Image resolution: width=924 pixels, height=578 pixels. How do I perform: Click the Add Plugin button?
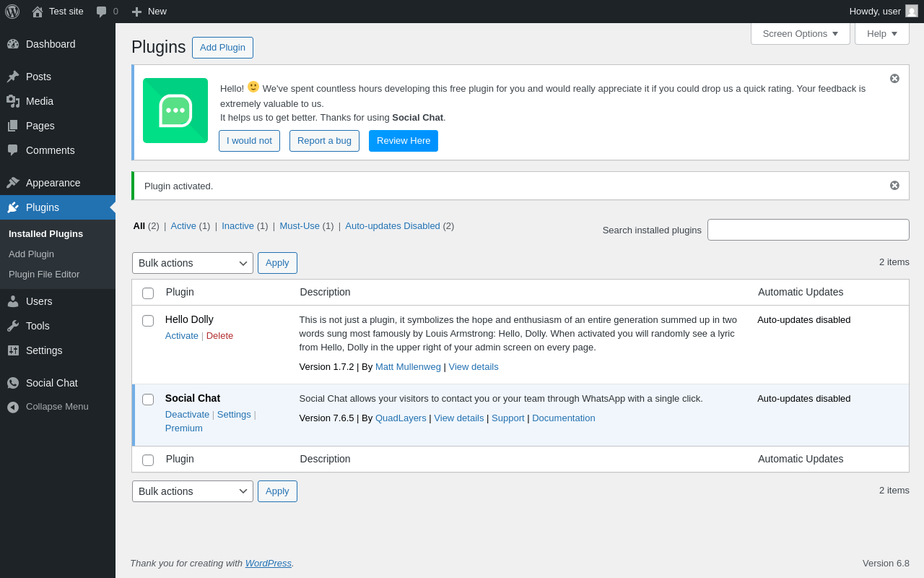(x=222, y=48)
